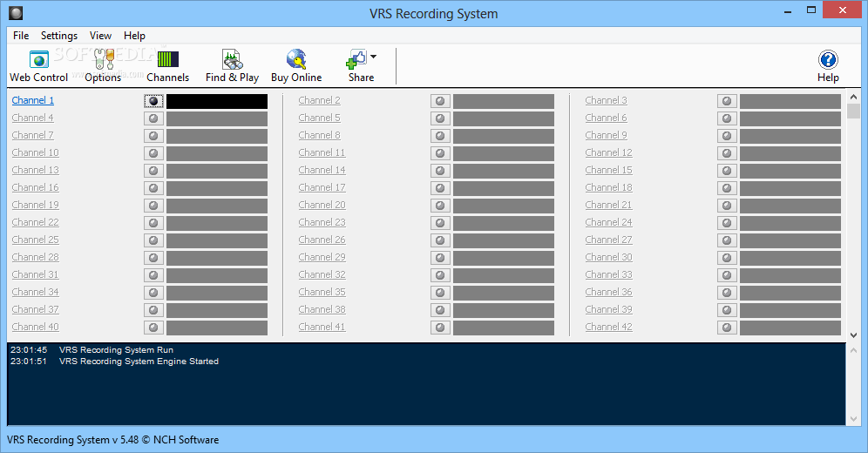Viewport: 868px width, 453px height.
Task: Expand the Share dropdown arrow
Action: (x=374, y=57)
